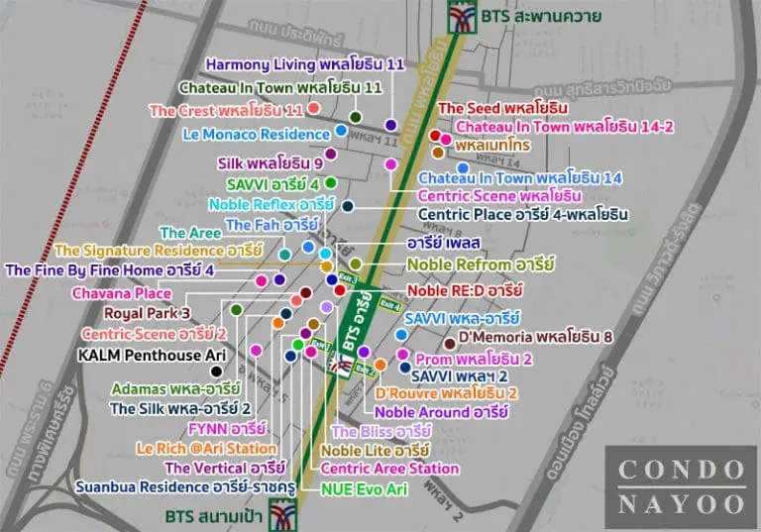761x532 pixels.
Task: Select The Silk พหล-อารีย์ 2 label
Action: tap(180, 409)
